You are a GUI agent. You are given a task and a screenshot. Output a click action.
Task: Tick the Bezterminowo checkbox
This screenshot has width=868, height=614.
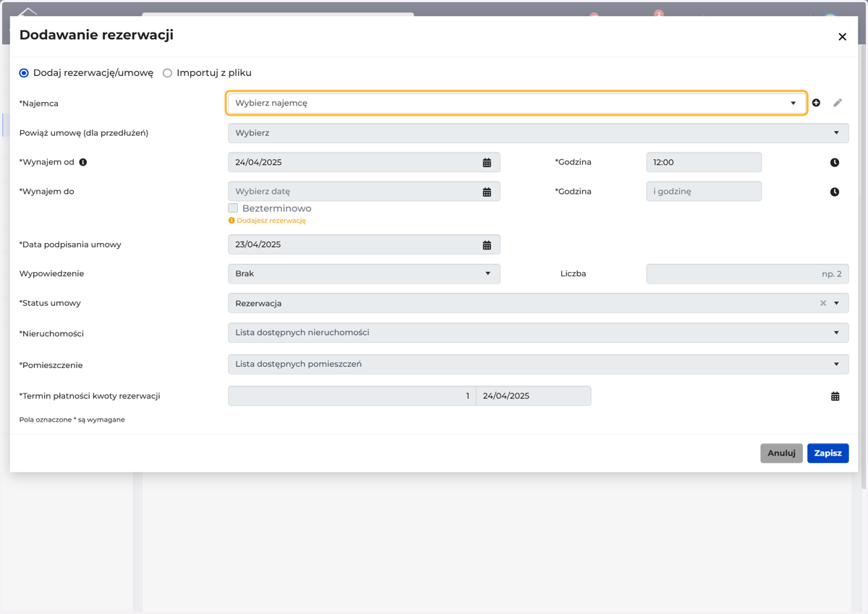coord(233,208)
